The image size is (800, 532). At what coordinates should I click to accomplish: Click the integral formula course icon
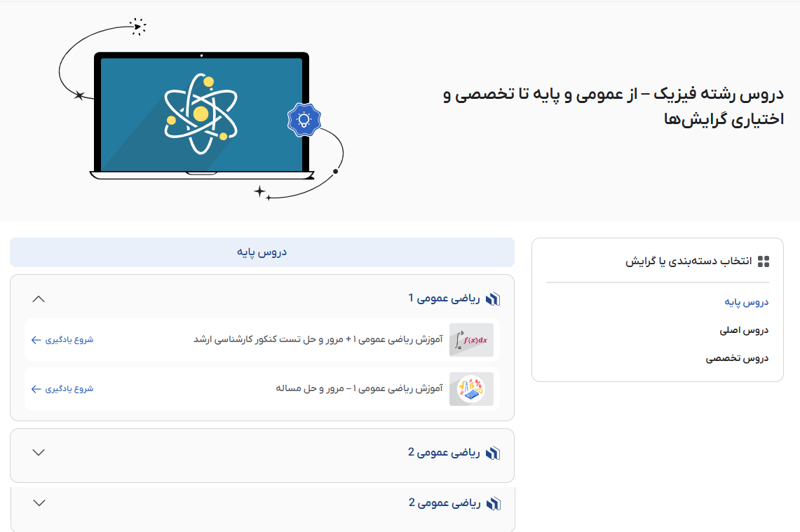point(470,340)
